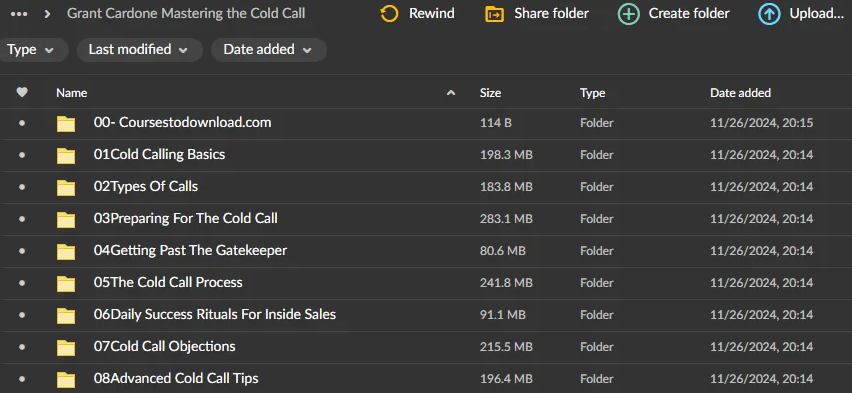Viewport: 852px width, 393px height.
Task: Open the Last modified filter dropdown
Action: pyautogui.click(x=140, y=49)
